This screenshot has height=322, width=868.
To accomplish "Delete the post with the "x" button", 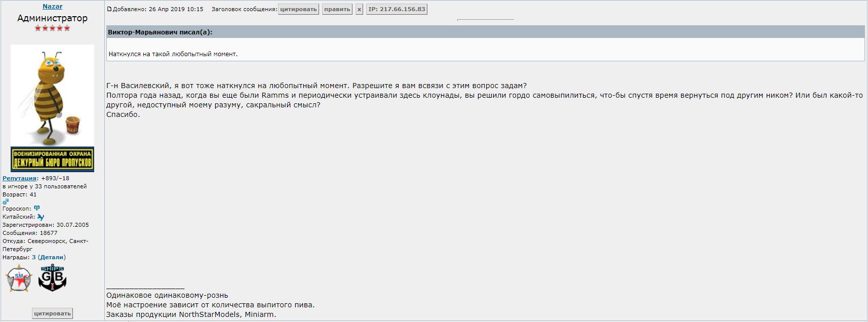I will click(x=359, y=9).
